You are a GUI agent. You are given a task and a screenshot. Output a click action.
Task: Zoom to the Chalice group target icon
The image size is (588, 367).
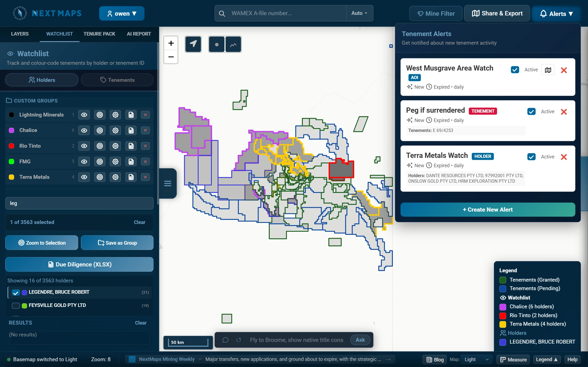click(x=100, y=130)
